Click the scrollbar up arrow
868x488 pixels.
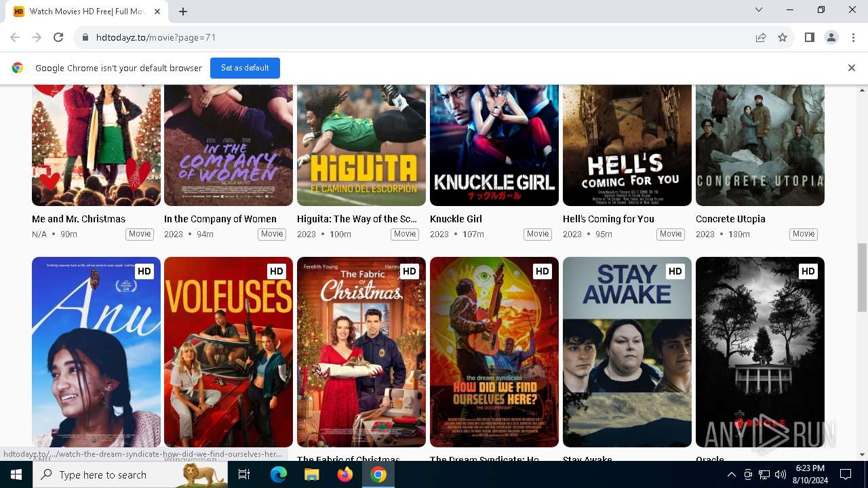pos(863,90)
